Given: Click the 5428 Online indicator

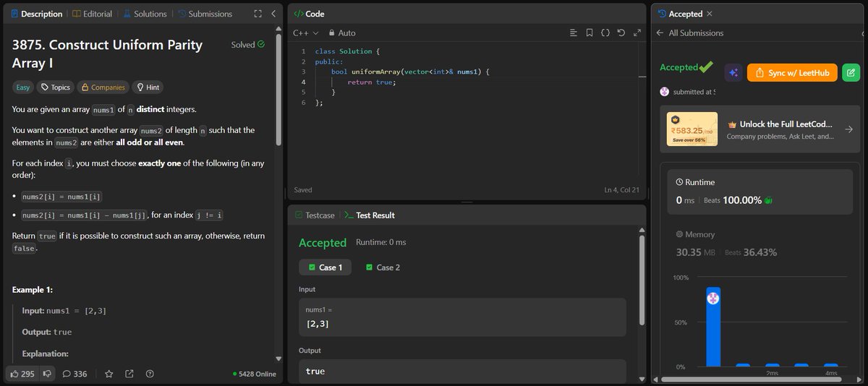Looking at the screenshot, I should pyautogui.click(x=254, y=374).
